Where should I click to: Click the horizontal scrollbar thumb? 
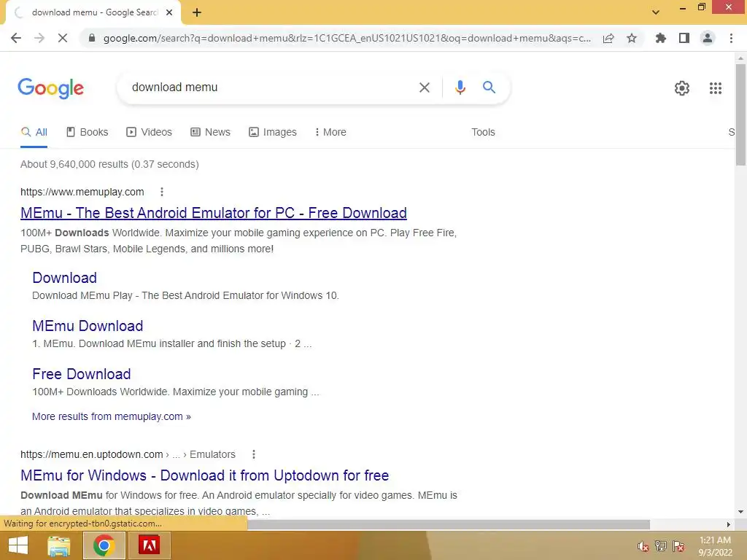[x=448, y=525]
